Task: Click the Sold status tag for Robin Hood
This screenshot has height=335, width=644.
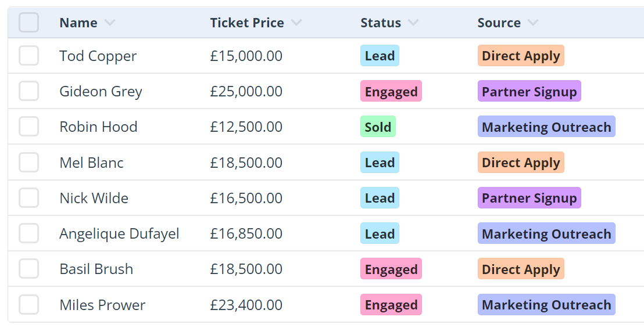Action: (378, 127)
